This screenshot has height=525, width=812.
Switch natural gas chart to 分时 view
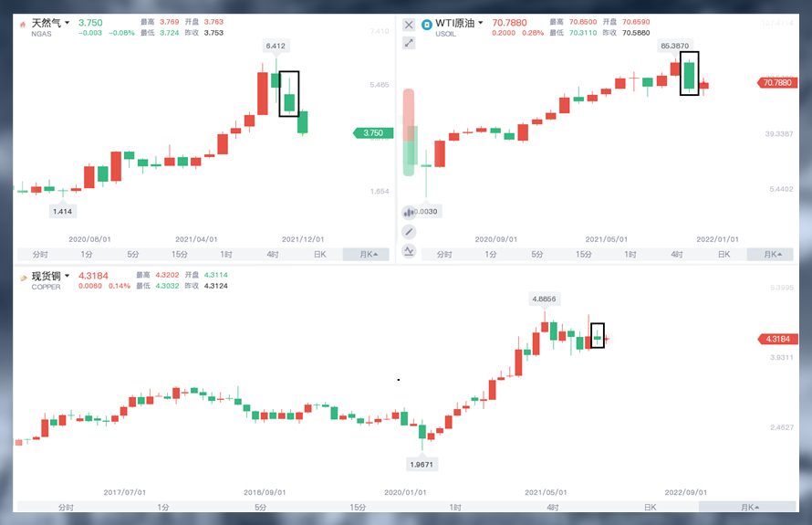40,255
